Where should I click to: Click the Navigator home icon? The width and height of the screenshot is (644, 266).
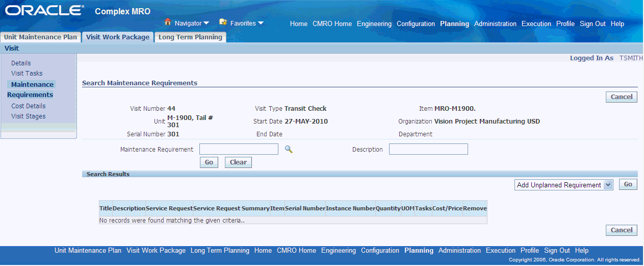[x=168, y=22]
